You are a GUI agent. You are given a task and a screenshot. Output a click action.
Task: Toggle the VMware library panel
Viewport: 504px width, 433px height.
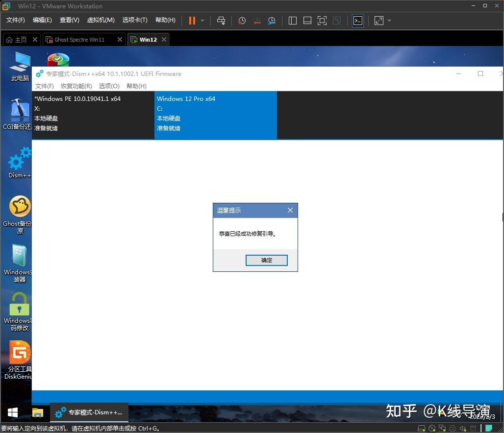point(292,21)
